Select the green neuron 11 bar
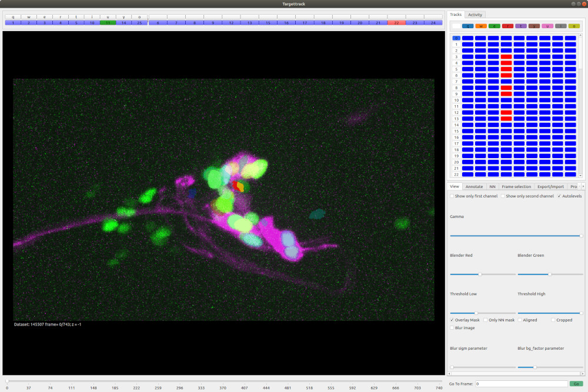588x392 pixels. (x=108, y=23)
